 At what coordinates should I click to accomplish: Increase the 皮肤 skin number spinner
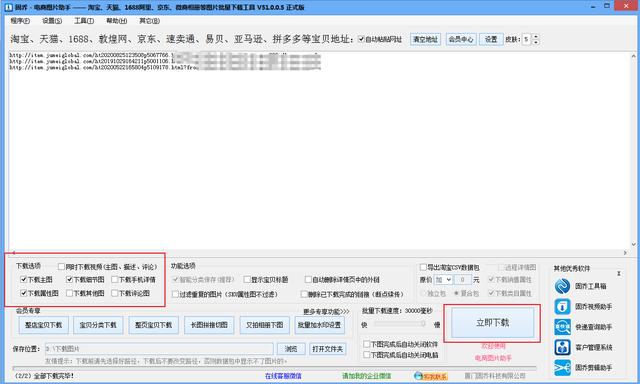click(x=536, y=37)
